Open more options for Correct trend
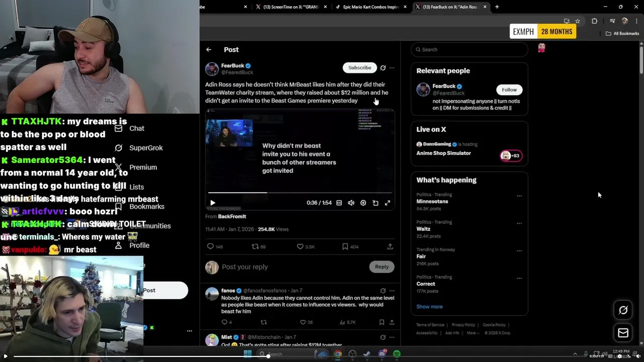Image resolution: width=644 pixels, height=362 pixels. (x=519, y=278)
